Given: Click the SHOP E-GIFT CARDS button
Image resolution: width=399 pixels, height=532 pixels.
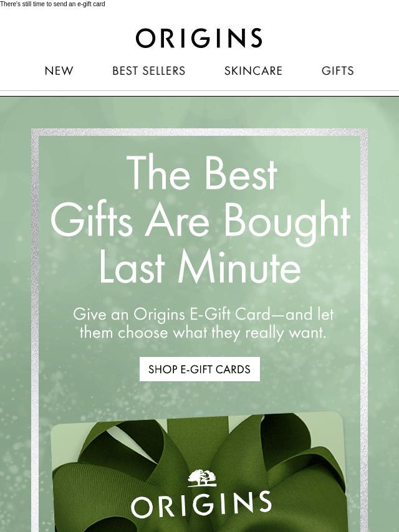Looking at the screenshot, I should tap(199, 369).
